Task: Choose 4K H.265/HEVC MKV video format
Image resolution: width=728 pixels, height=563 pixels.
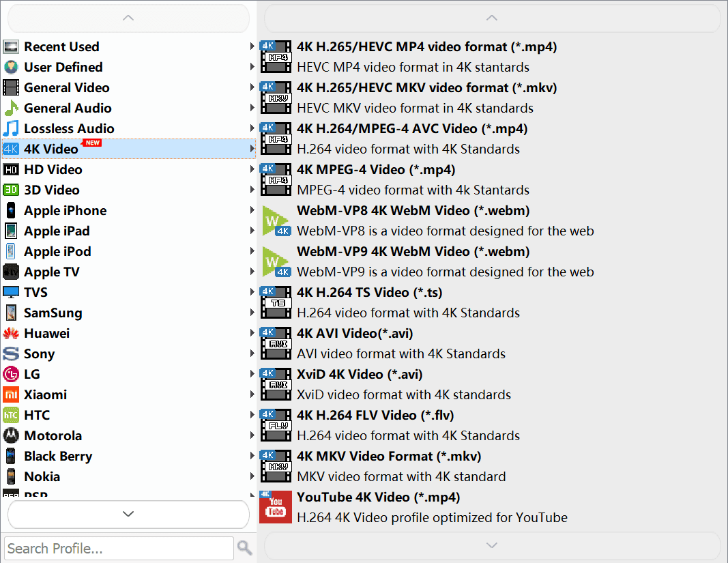Action: pos(492,98)
